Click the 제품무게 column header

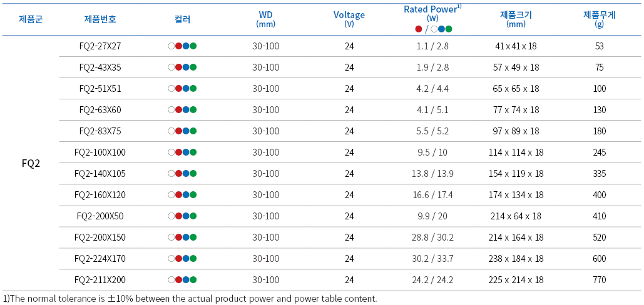pyautogui.click(x=599, y=19)
